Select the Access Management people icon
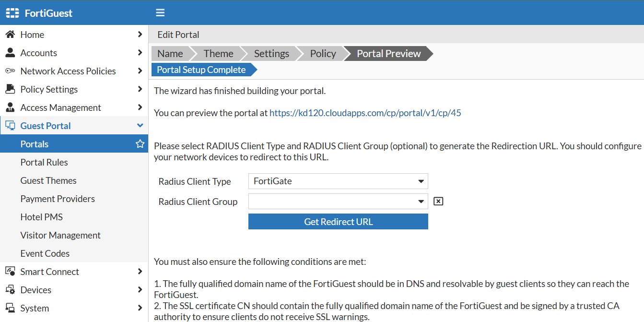 pos(11,107)
